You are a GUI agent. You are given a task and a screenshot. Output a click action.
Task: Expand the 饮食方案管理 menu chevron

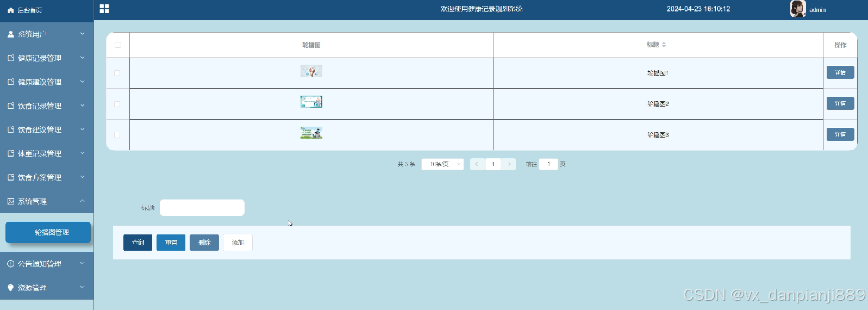(x=83, y=177)
